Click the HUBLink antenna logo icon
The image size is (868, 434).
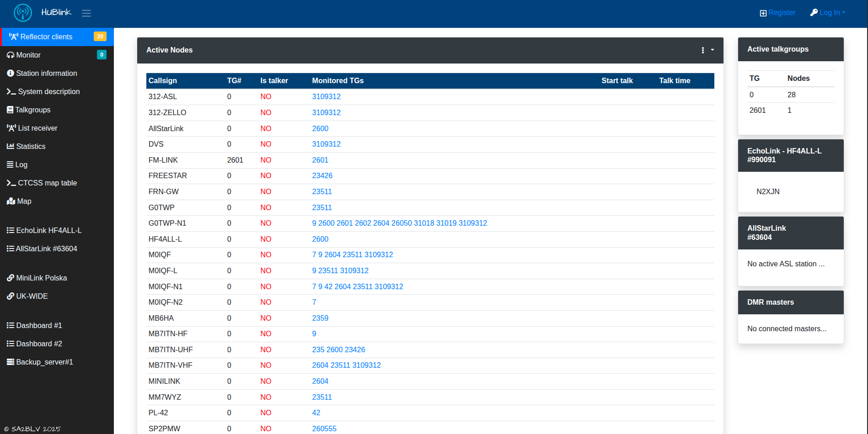[x=22, y=13]
